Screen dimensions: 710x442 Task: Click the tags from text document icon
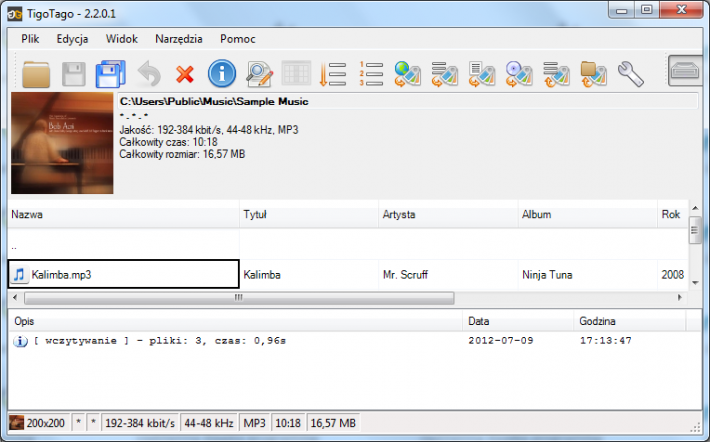[482, 74]
